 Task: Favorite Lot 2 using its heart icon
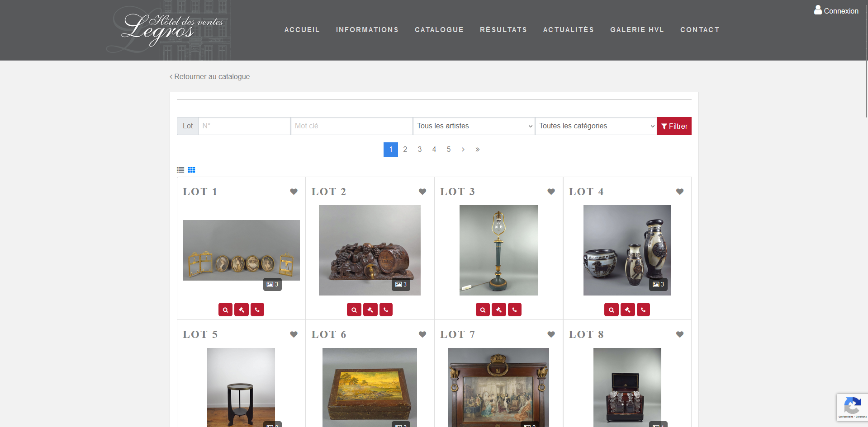(x=422, y=192)
